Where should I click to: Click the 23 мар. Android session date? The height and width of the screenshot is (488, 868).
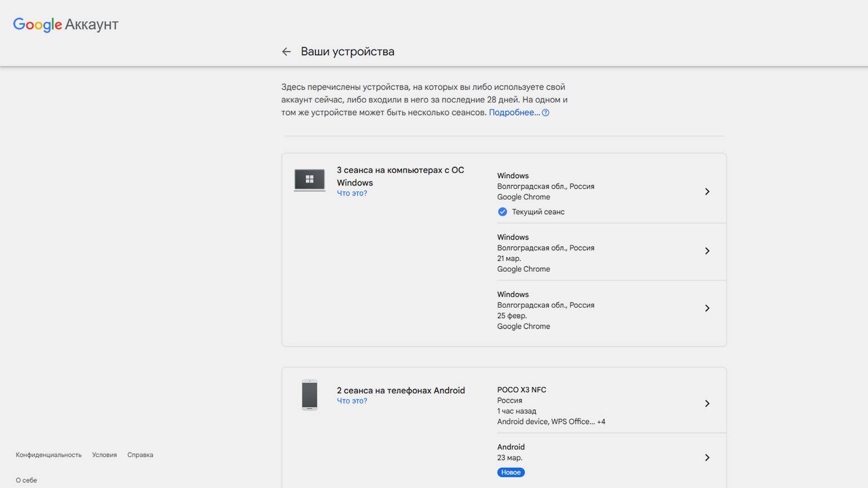point(510,458)
